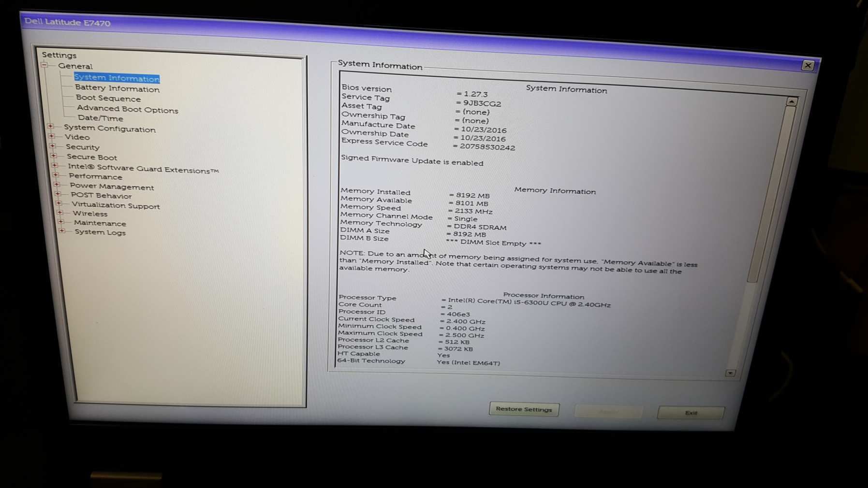
Task: Expand the Wireless node
Action: point(59,213)
